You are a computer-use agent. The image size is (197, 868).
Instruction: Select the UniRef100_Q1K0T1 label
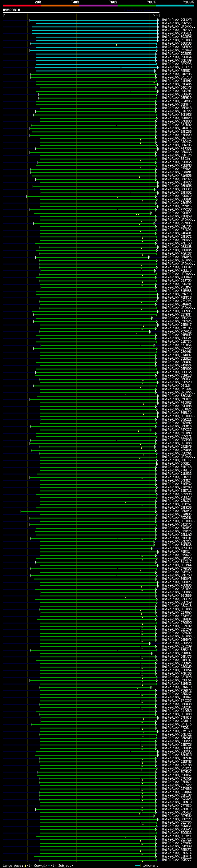(x=177, y=857)
